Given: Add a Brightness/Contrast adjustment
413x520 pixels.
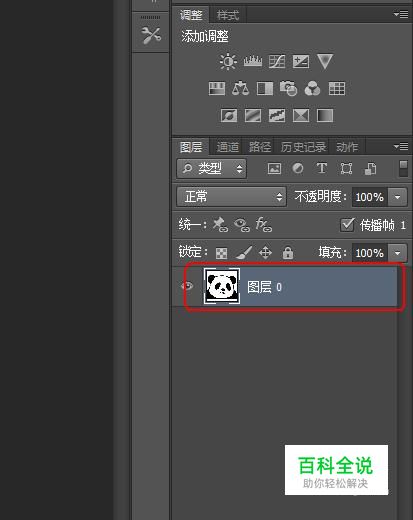Looking at the screenshot, I should pos(228,62).
